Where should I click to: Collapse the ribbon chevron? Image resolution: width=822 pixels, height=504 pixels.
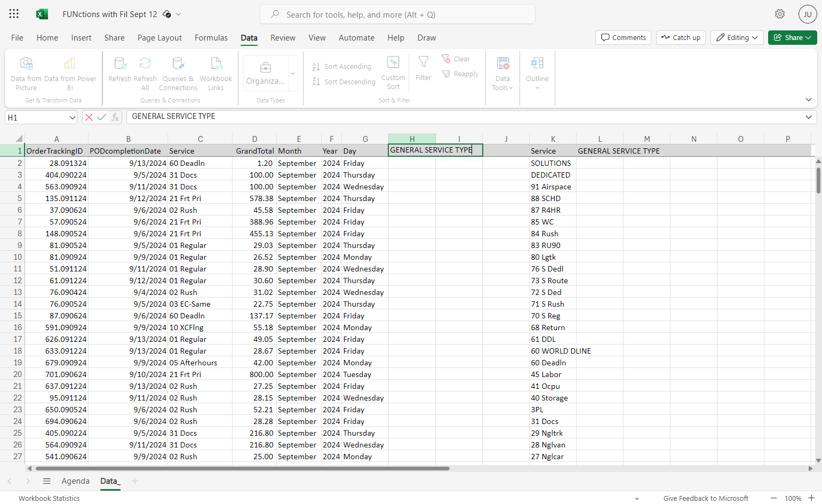pos(809,100)
